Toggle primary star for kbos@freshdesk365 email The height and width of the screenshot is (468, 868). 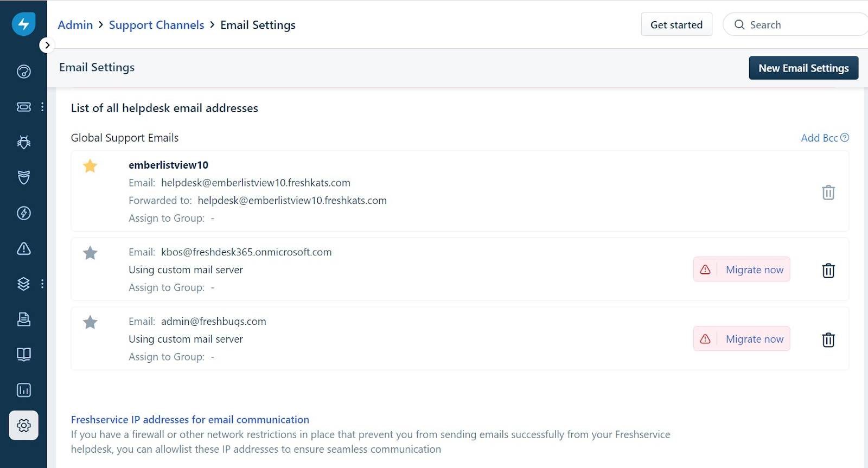(90, 253)
